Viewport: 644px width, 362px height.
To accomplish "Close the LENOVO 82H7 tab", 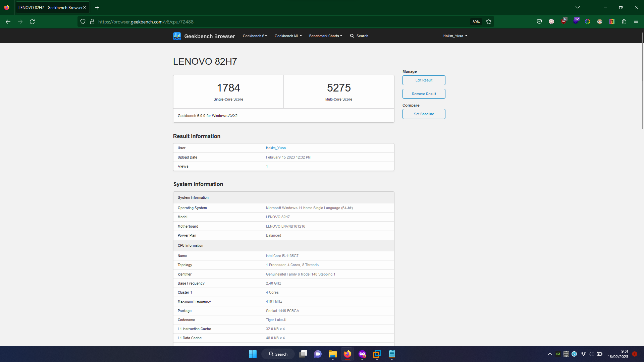I will [85, 7].
